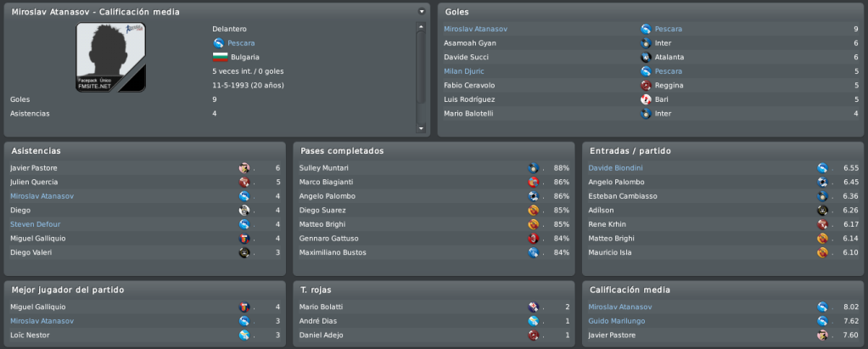868x349 pixels.
Task: Click the profile scrollbar up arrow
Action: tap(421, 26)
